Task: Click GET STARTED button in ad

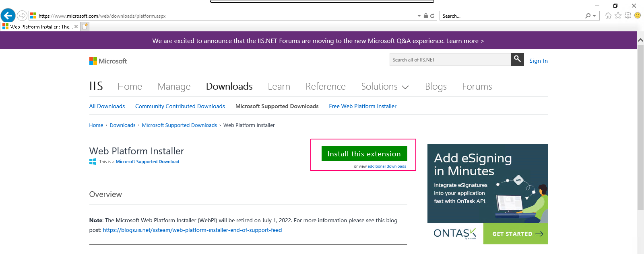Action: (516, 234)
